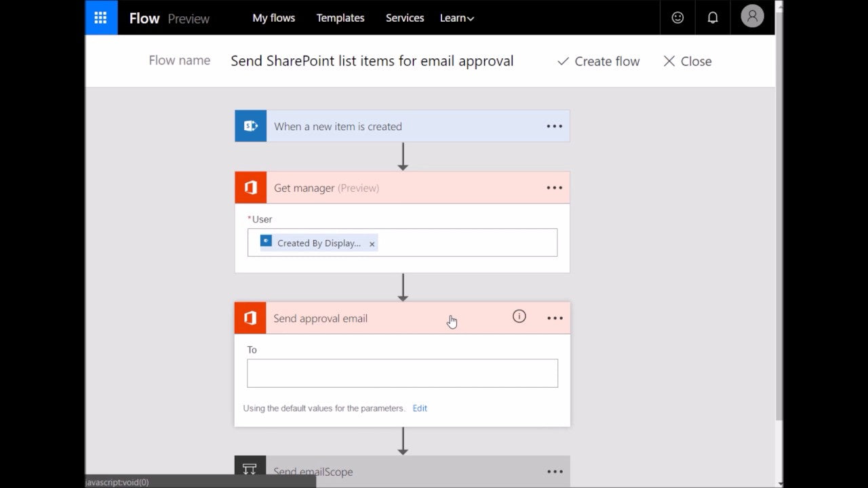Remove the Created By Display token
Image resolution: width=868 pixels, height=488 pixels.
[x=372, y=243]
